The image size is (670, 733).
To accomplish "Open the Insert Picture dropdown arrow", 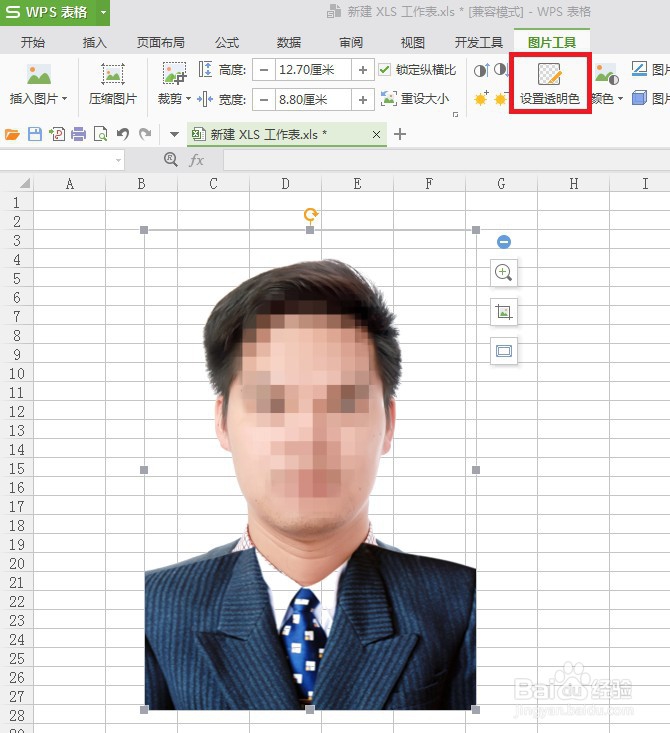I will pos(64,99).
